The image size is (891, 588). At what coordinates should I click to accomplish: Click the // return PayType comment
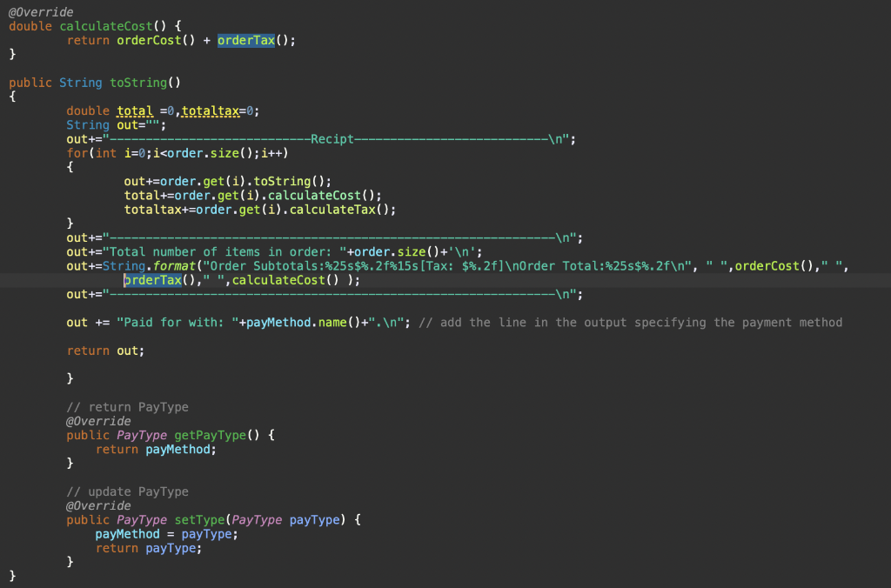pos(127,407)
